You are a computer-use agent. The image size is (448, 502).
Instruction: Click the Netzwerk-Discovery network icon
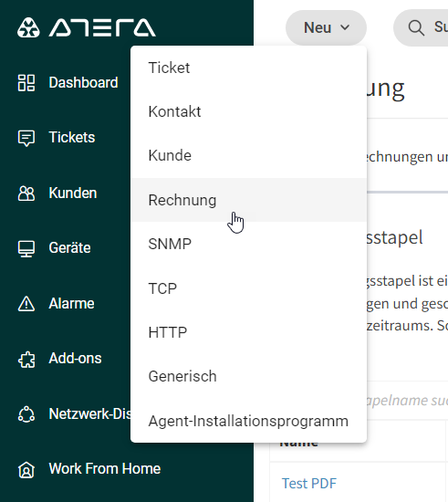tap(26, 414)
